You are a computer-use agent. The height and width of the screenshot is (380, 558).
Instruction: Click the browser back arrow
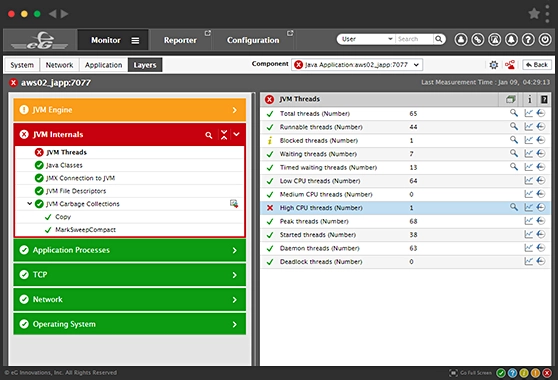(x=53, y=14)
